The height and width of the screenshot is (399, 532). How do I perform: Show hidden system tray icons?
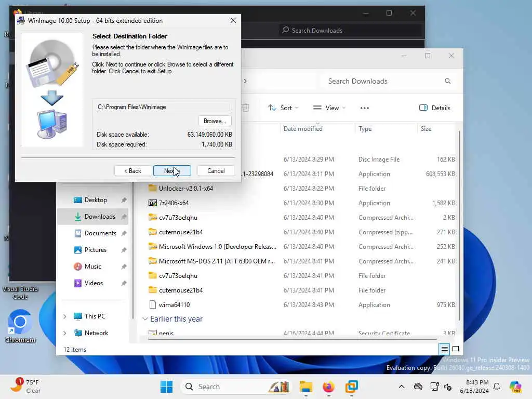402,387
